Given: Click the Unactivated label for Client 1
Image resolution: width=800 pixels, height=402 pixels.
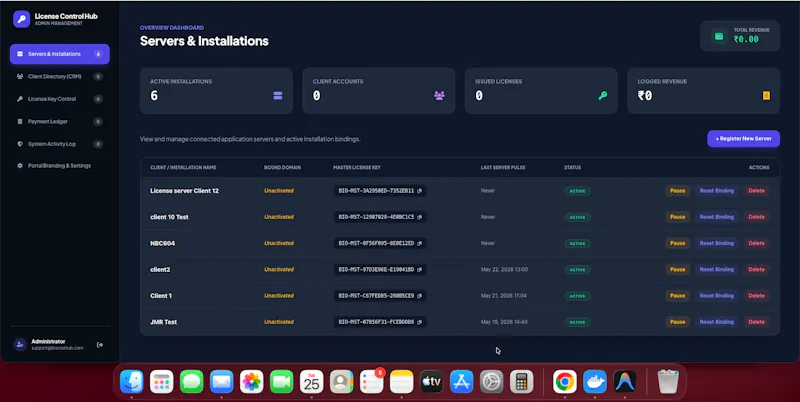Looking at the screenshot, I should (279, 296).
